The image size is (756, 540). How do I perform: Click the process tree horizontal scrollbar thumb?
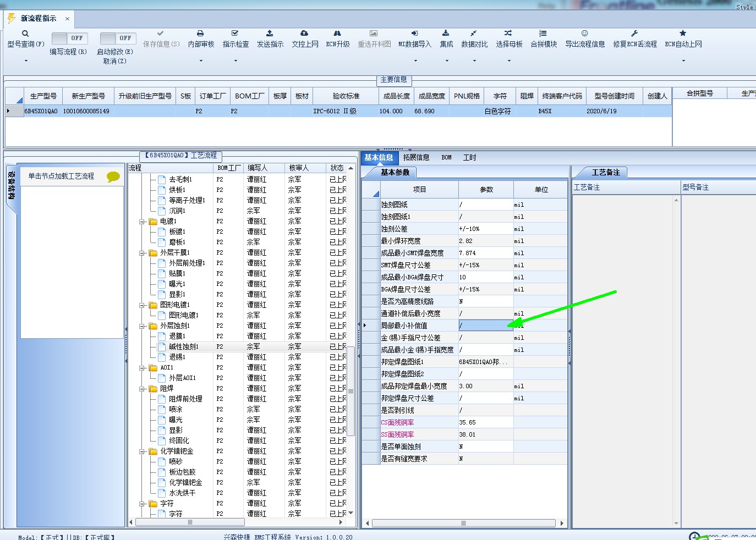(x=190, y=522)
